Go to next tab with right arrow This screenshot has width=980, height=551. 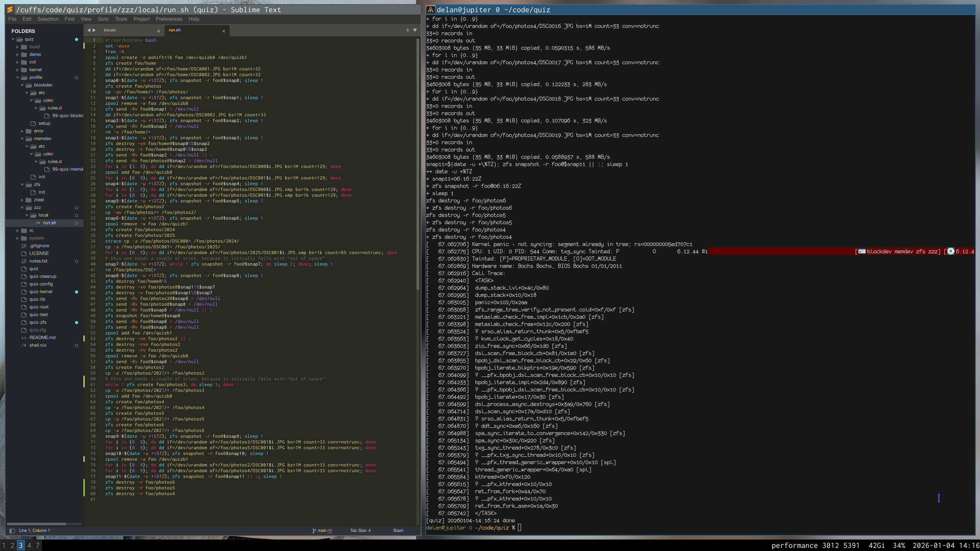pyautogui.click(x=94, y=30)
